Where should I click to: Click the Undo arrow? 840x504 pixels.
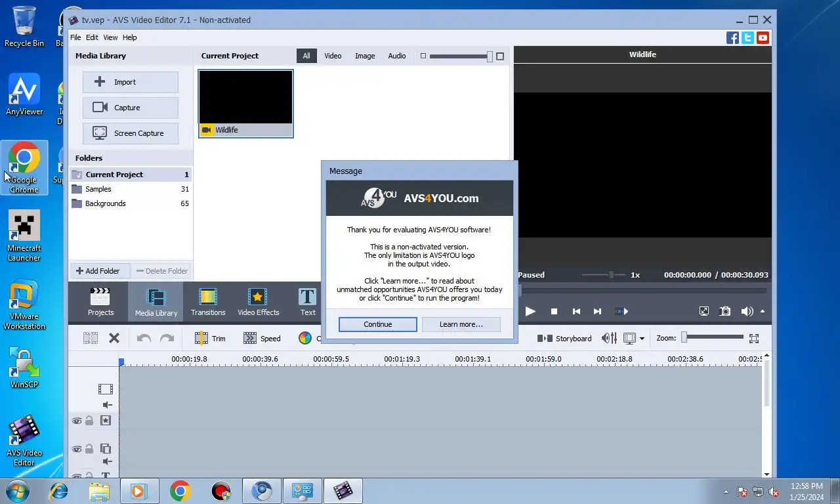click(144, 339)
